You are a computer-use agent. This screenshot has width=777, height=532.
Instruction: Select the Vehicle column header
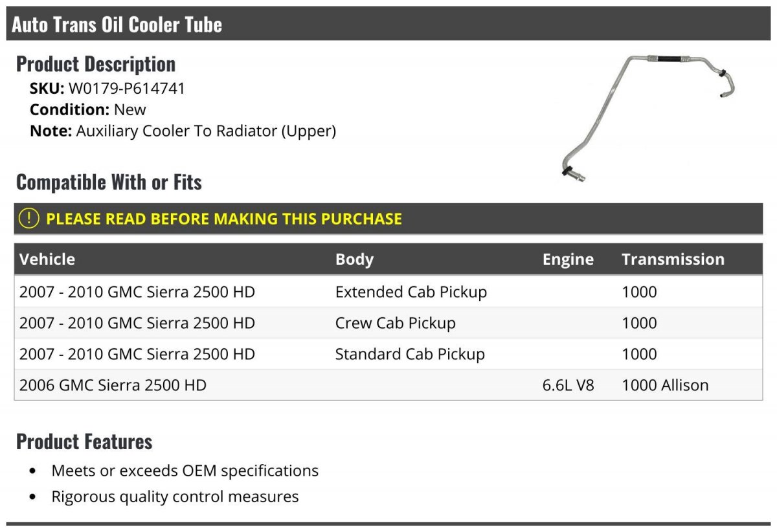[47, 260]
